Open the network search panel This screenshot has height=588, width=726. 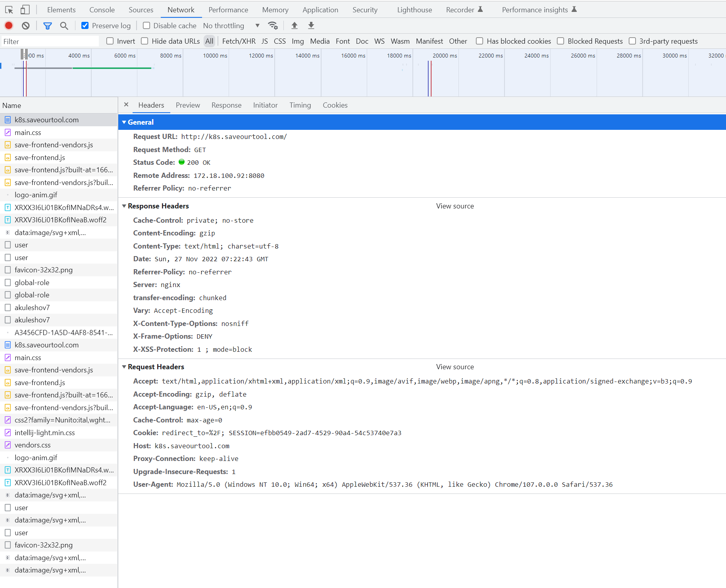pyautogui.click(x=64, y=25)
